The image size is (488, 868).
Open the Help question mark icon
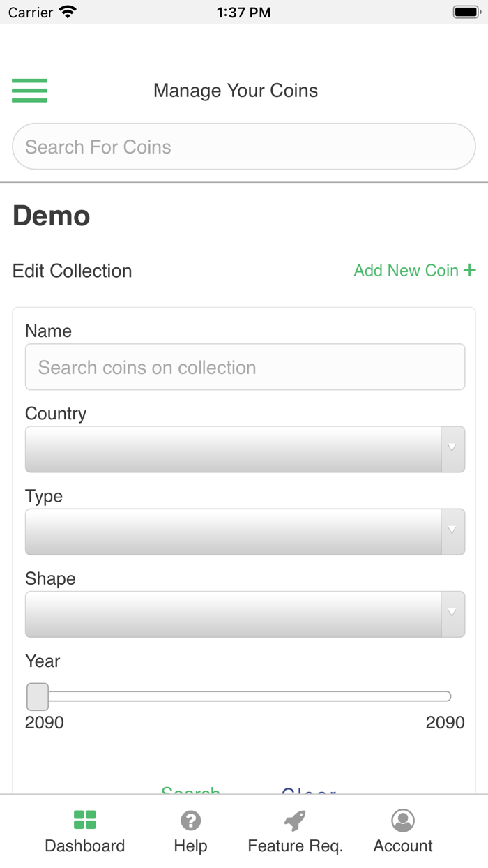(190, 821)
